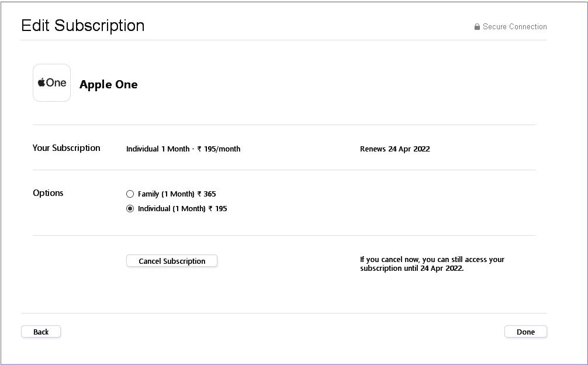Click the Apple One app icon
The image size is (588, 365).
pos(52,82)
